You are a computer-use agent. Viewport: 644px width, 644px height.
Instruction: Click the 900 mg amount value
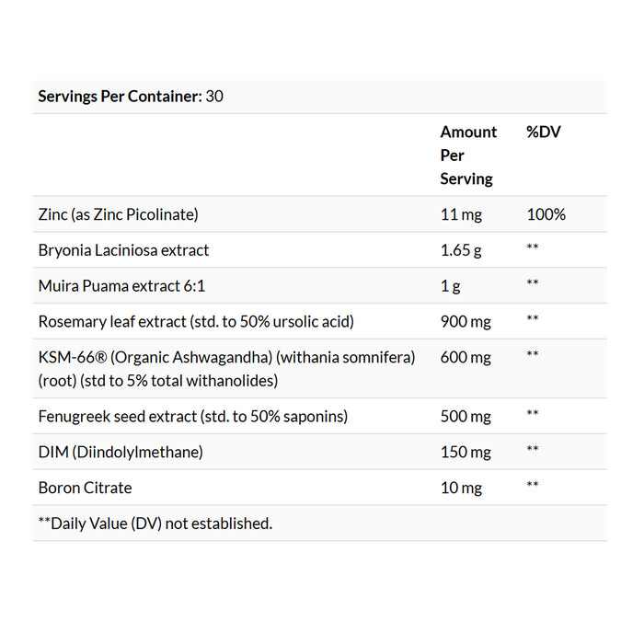click(466, 322)
